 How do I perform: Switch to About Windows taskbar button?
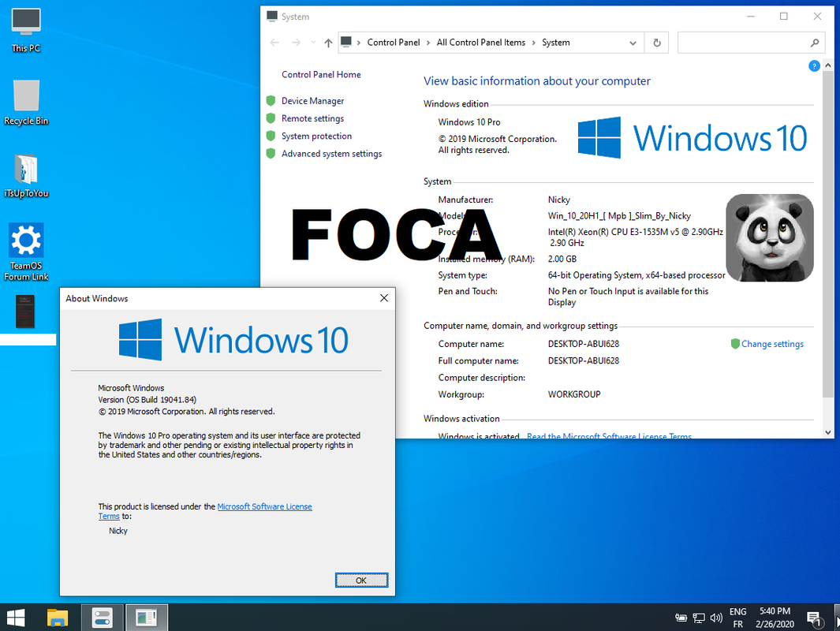click(146, 618)
